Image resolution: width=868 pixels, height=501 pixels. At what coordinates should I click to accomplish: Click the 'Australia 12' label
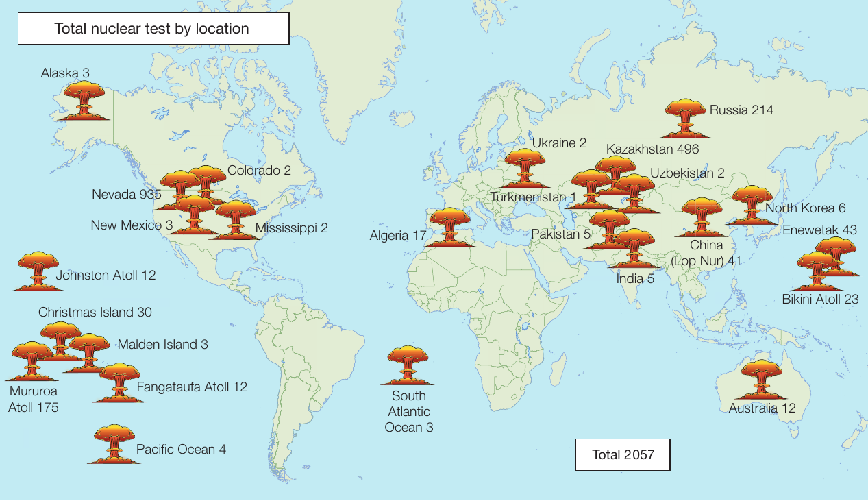coord(762,408)
